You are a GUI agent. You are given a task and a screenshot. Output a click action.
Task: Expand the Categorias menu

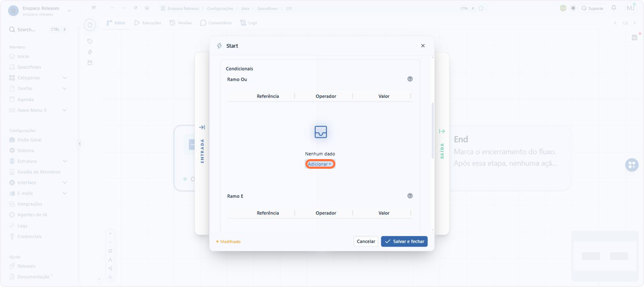point(39,78)
